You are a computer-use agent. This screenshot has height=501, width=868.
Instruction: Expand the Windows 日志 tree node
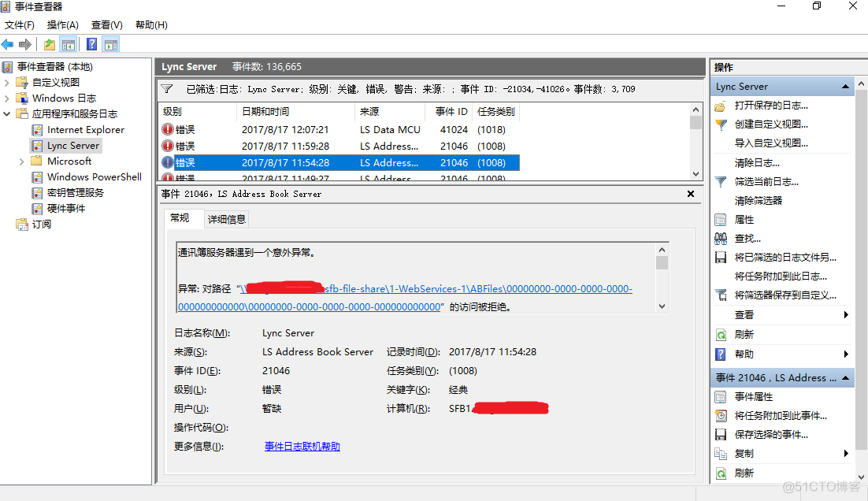[x=6, y=98]
